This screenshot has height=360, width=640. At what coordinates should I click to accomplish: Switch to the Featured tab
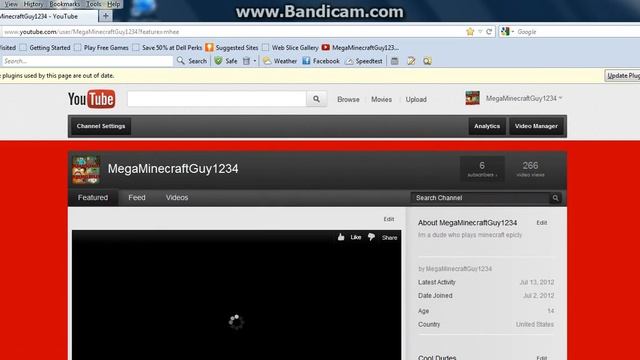93,198
